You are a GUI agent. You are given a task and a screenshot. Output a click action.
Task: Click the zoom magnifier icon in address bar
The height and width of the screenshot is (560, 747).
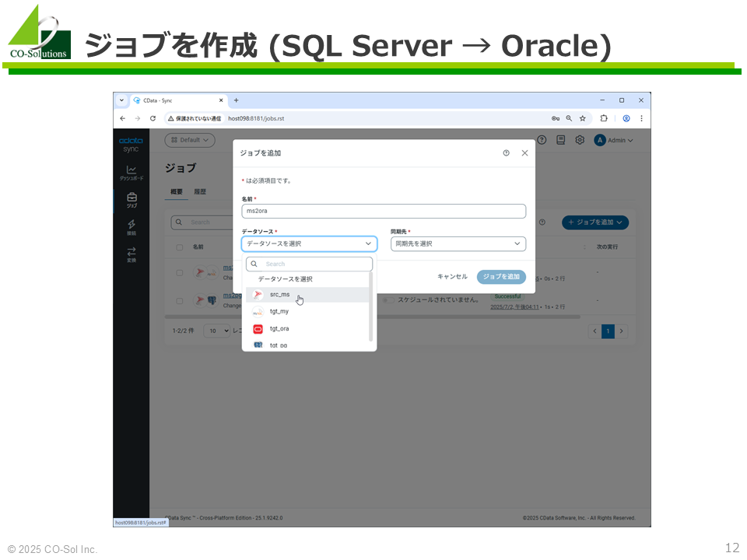point(569,118)
